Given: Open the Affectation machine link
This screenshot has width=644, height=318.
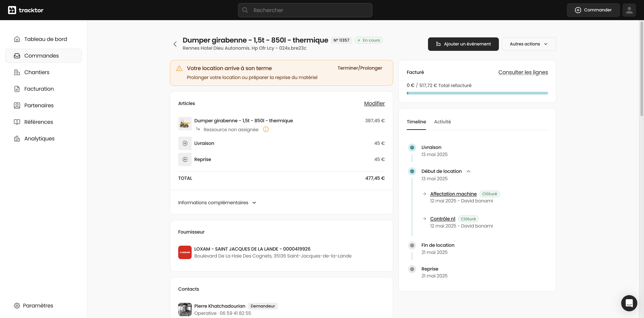Looking at the screenshot, I should (453, 194).
